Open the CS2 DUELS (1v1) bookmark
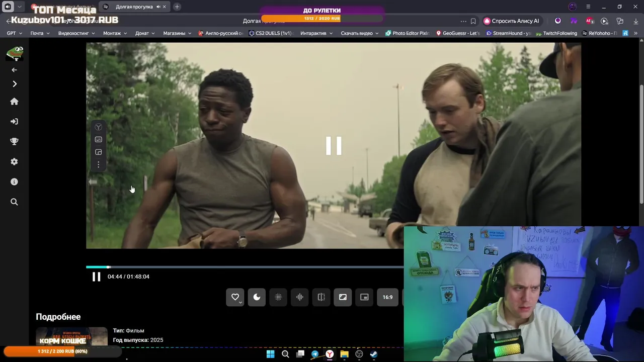Screen dimensions: 644x362 tap(271, 33)
